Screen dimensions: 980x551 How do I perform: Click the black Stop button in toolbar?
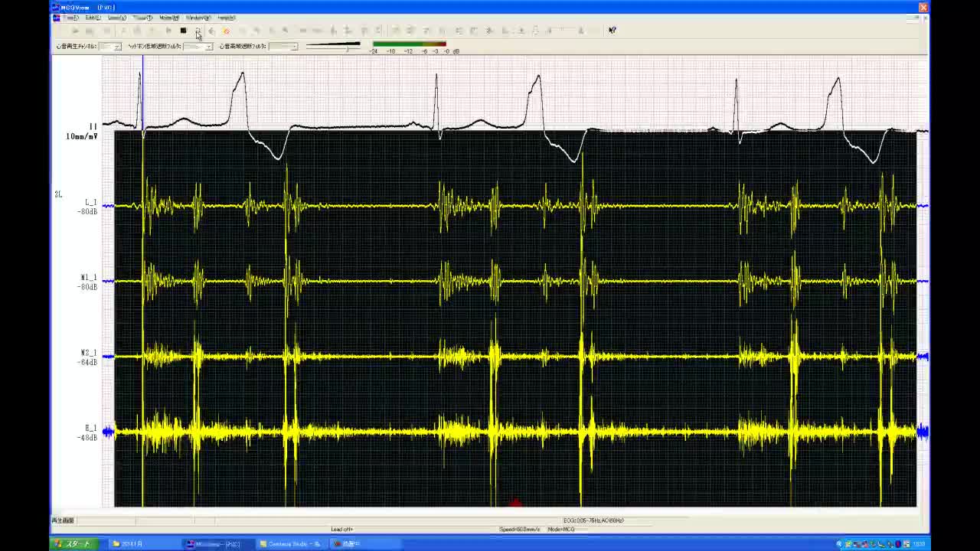pos(183,31)
